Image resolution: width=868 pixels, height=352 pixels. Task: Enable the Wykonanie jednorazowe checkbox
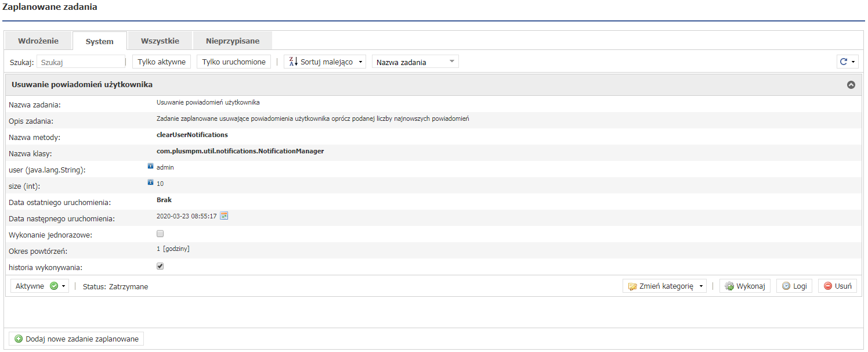point(160,234)
